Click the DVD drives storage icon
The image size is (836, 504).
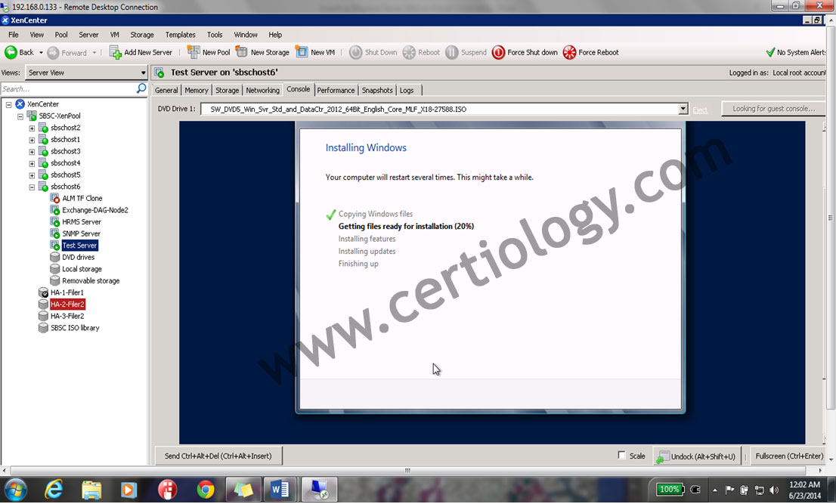(55, 257)
